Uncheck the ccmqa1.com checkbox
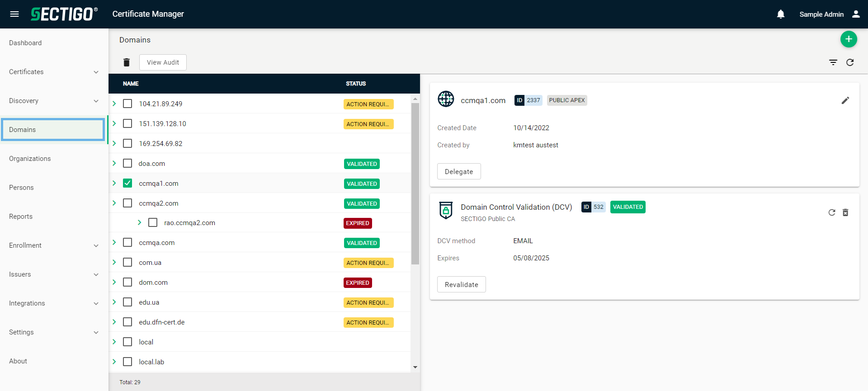868x391 pixels. point(127,184)
